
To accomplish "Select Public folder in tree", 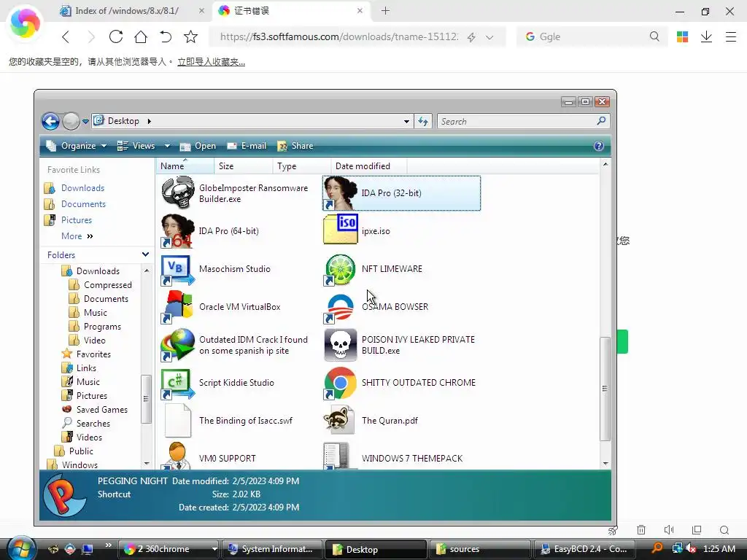I will (x=81, y=451).
